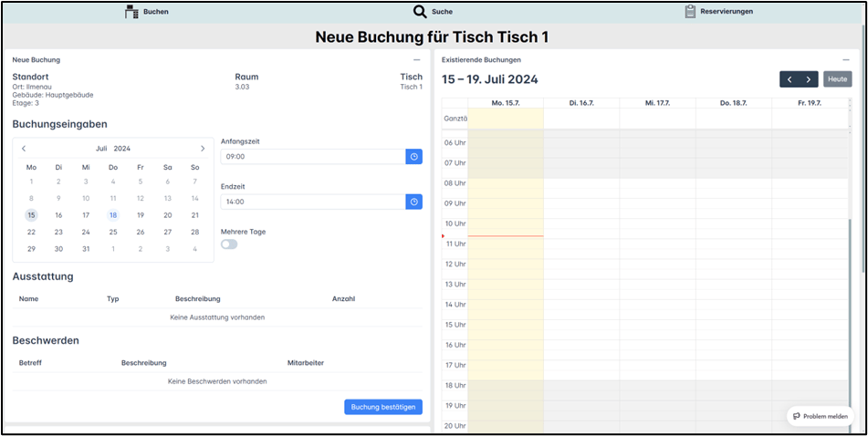
Task: Click the Name column header in Ausstattung
Action: pos(29,299)
